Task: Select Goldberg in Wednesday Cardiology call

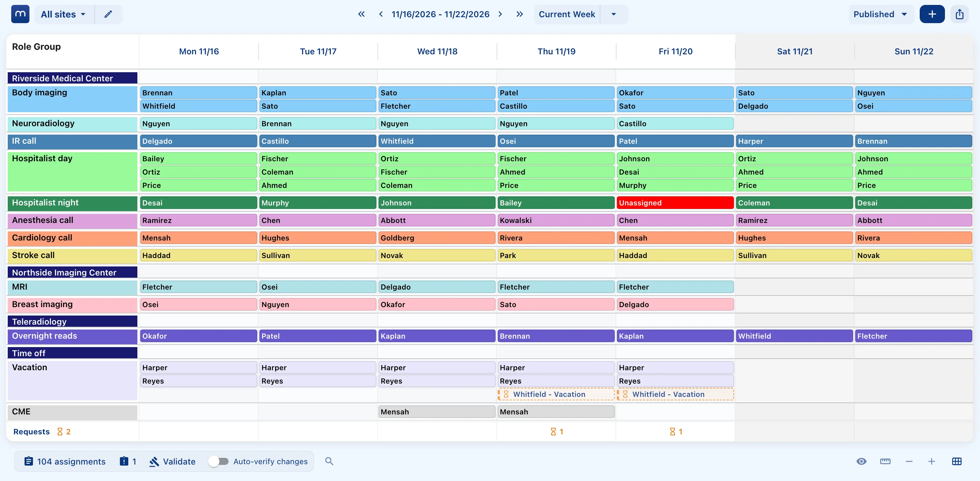Action: 437,238
